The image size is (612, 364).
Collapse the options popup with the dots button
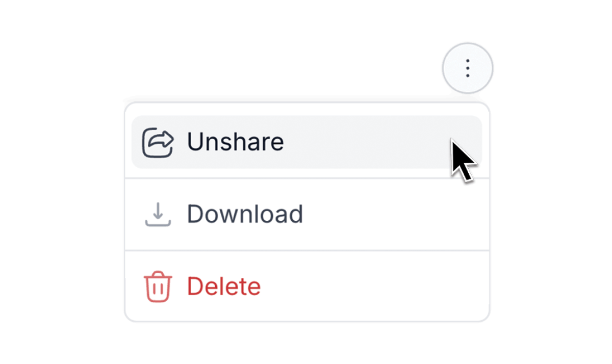(x=467, y=68)
